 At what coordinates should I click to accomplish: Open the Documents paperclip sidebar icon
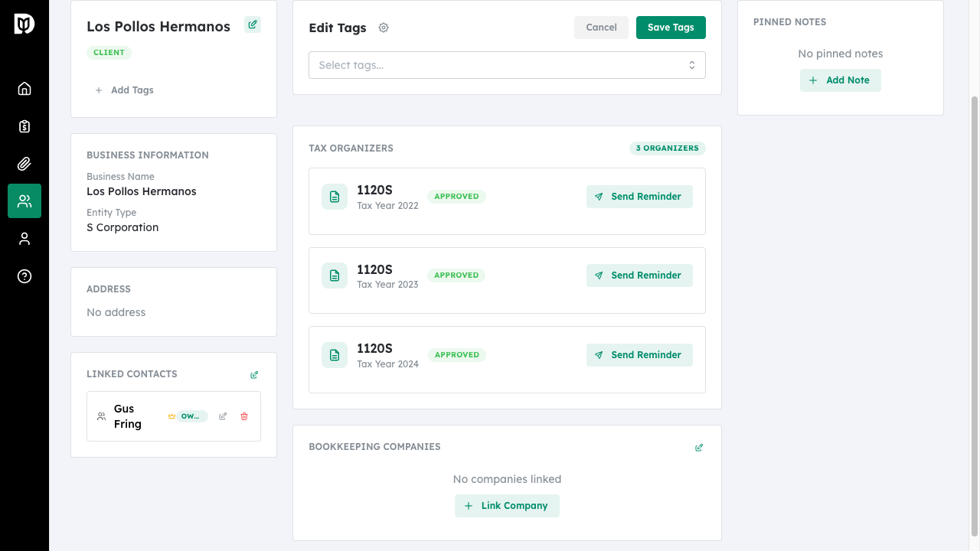coord(24,163)
